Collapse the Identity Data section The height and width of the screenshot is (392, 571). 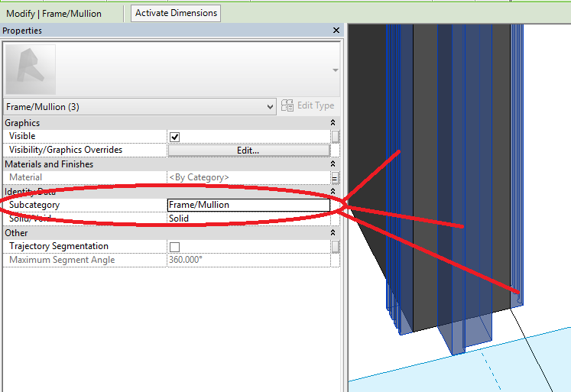point(333,191)
